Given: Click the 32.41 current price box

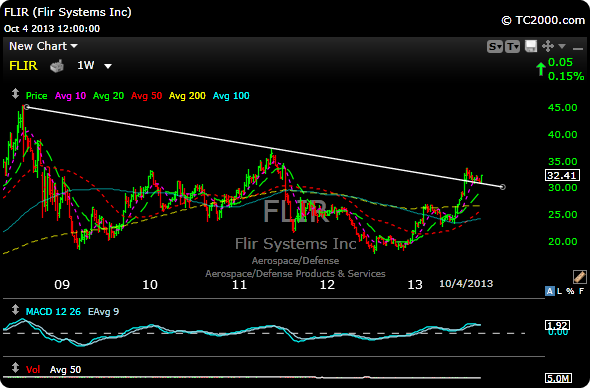Looking at the screenshot, I should click(562, 175).
